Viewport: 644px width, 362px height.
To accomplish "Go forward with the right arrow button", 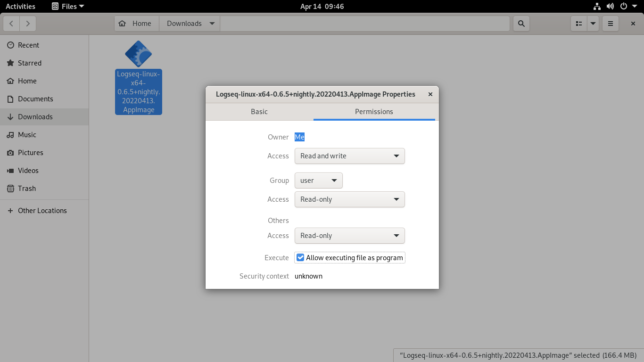I will point(28,24).
